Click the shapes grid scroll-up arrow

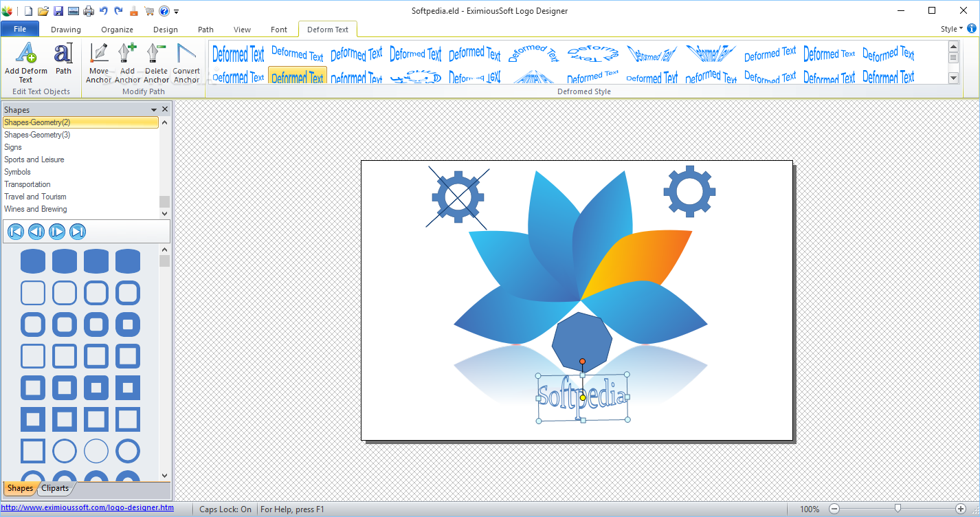tap(164, 250)
